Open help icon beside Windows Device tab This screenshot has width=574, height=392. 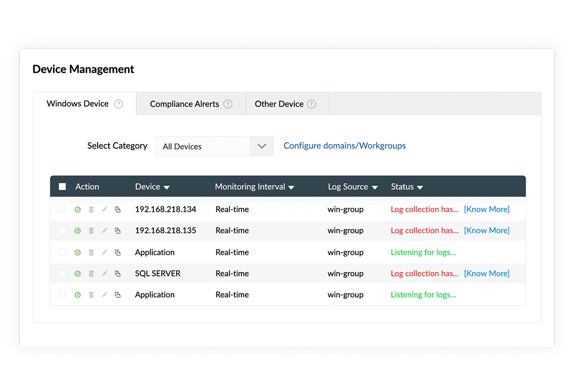(x=118, y=104)
